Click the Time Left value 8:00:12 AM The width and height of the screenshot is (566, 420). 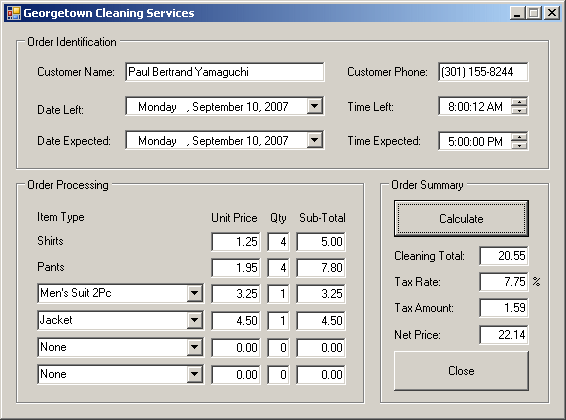[475, 106]
